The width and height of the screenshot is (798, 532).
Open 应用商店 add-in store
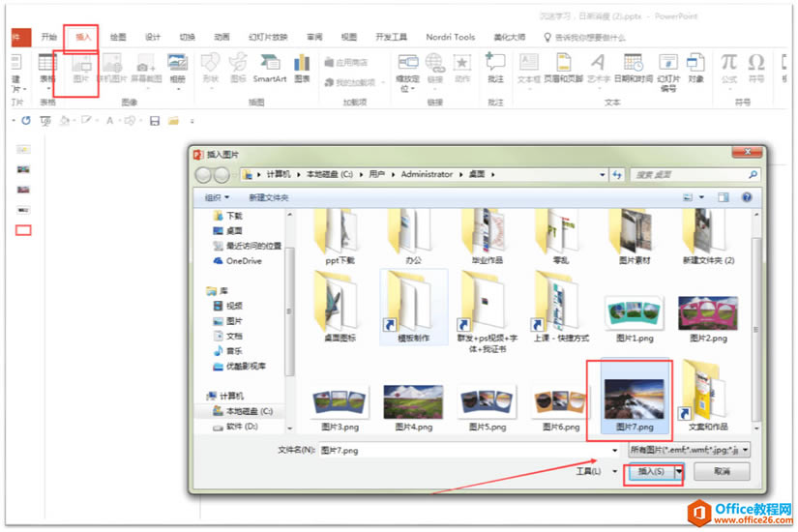[x=346, y=62]
